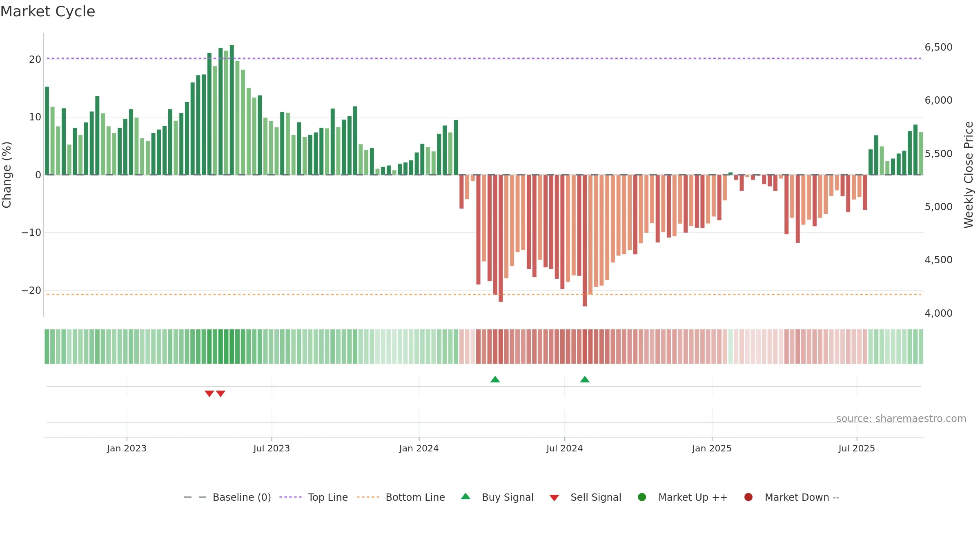
Task: Click the "−20" change tick label
Action: tap(31, 290)
